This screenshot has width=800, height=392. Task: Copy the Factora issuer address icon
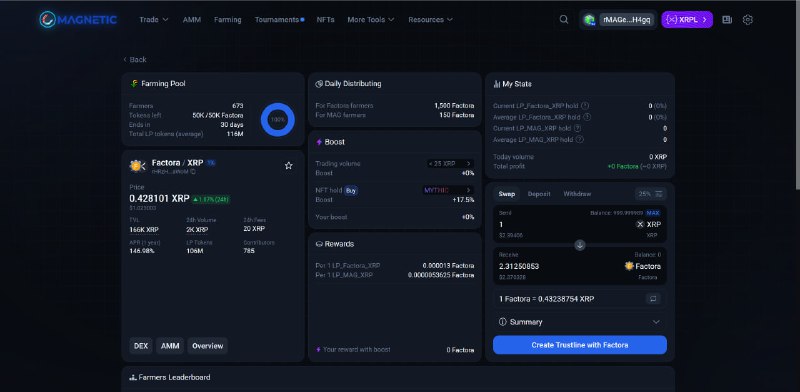(x=193, y=172)
